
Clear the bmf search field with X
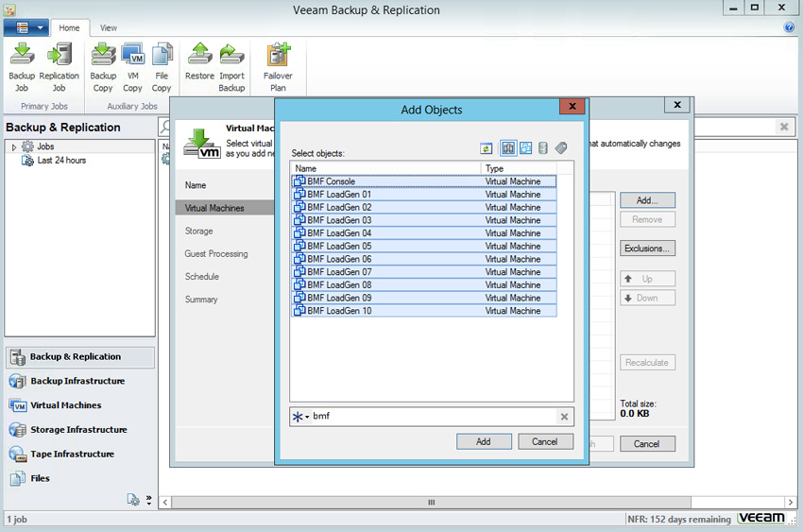(x=564, y=417)
